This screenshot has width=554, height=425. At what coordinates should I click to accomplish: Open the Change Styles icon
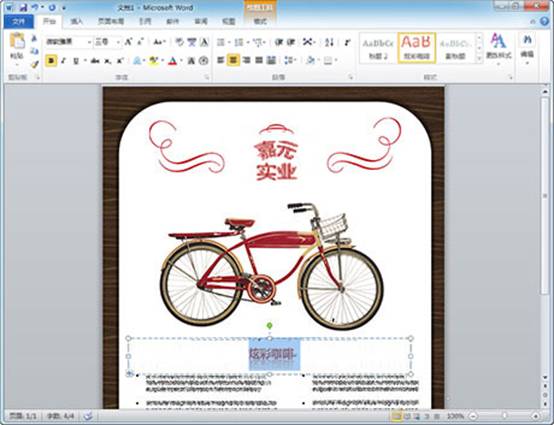click(498, 46)
